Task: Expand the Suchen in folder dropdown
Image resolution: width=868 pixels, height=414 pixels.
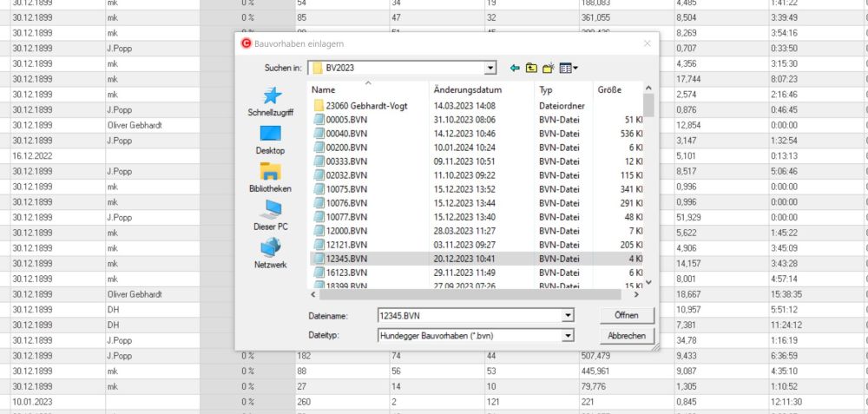Action: [490, 68]
